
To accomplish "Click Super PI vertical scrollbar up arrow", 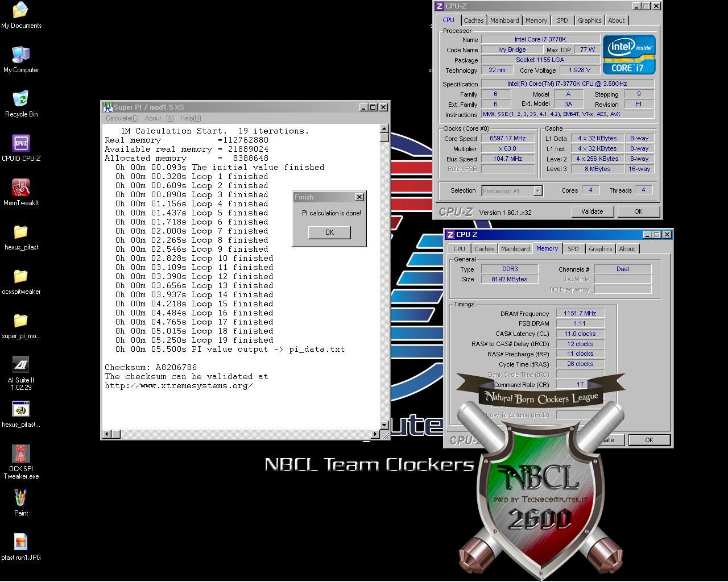I will point(384,129).
